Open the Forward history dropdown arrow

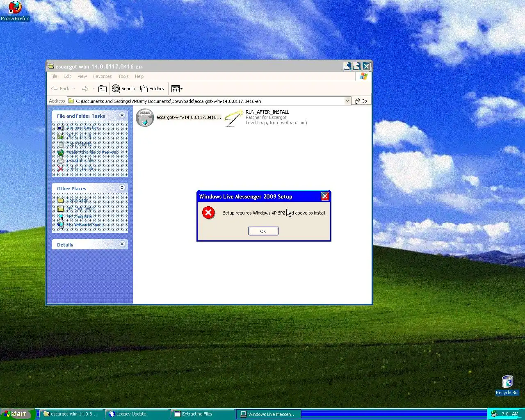94,89
